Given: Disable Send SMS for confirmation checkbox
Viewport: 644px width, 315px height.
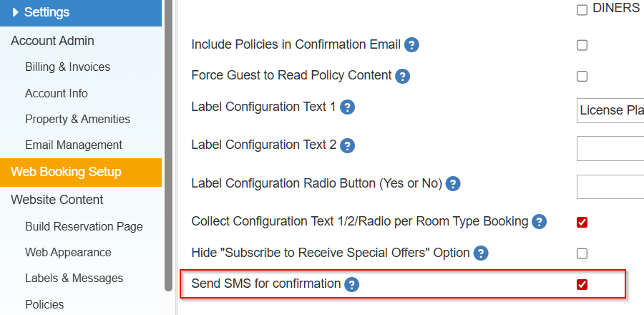Looking at the screenshot, I should 582,284.
